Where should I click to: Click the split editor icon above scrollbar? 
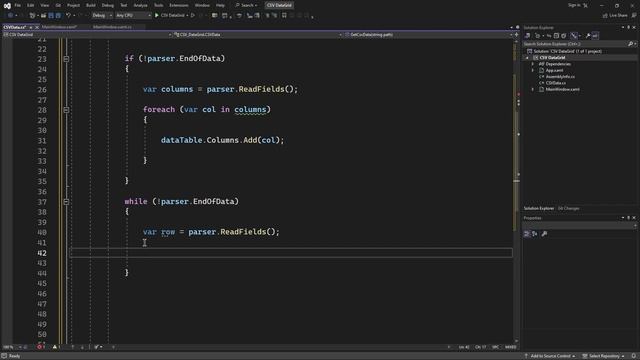pos(517,35)
